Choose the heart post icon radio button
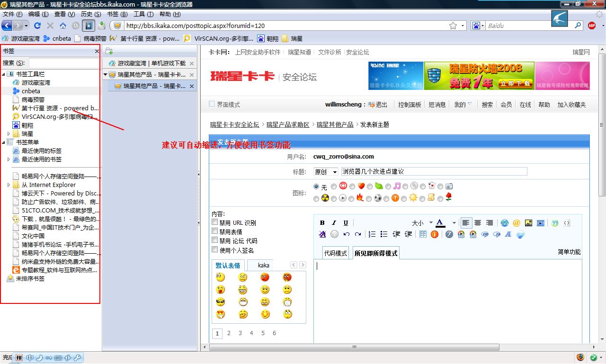This screenshot has height=364, width=606. pyautogui.click(x=352, y=187)
